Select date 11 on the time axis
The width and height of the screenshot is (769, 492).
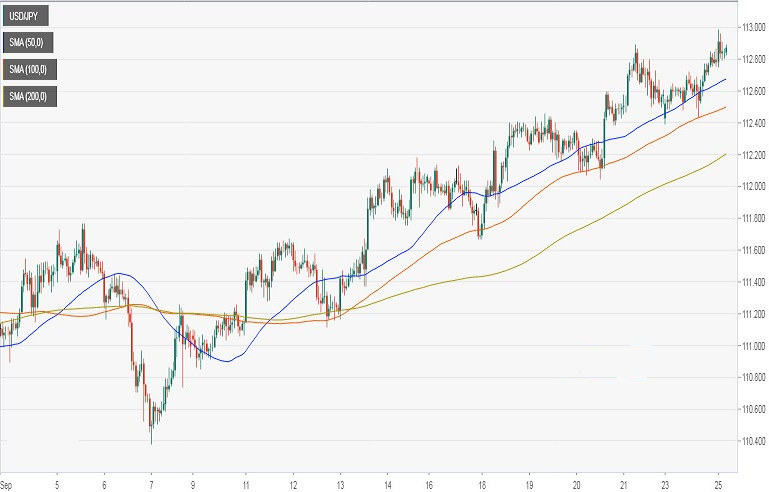pyautogui.click(x=245, y=484)
